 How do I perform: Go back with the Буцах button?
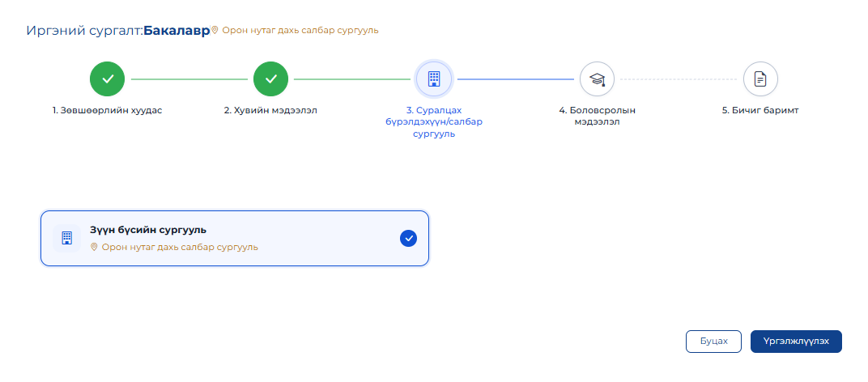coord(713,342)
